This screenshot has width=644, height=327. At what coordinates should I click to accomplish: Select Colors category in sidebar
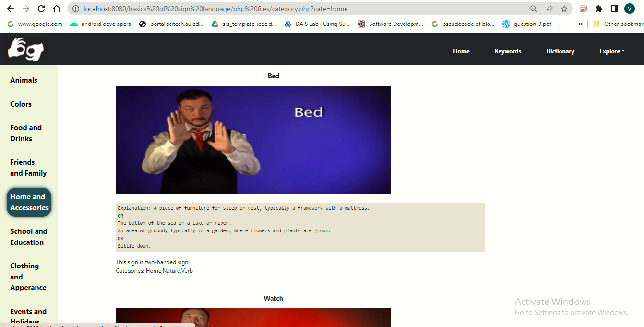[x=21, y=104]
